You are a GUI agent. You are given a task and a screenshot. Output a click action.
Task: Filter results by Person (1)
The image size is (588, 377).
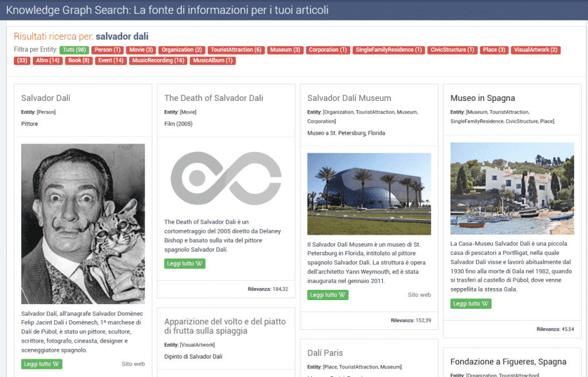point(107,50)
